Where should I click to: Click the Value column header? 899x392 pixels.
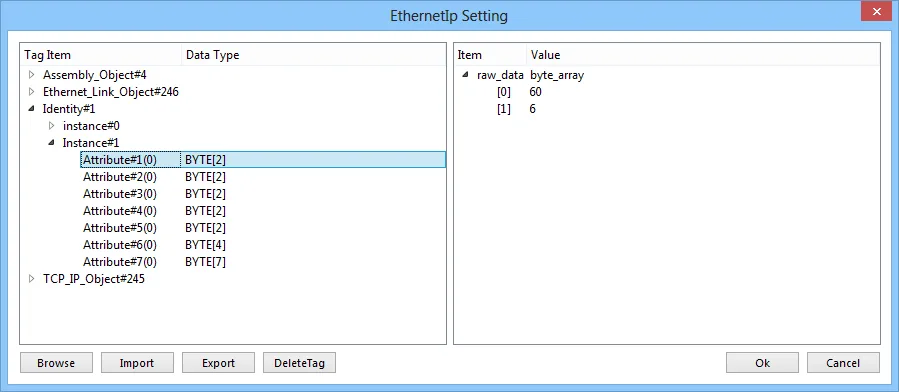tap(703, 55)
